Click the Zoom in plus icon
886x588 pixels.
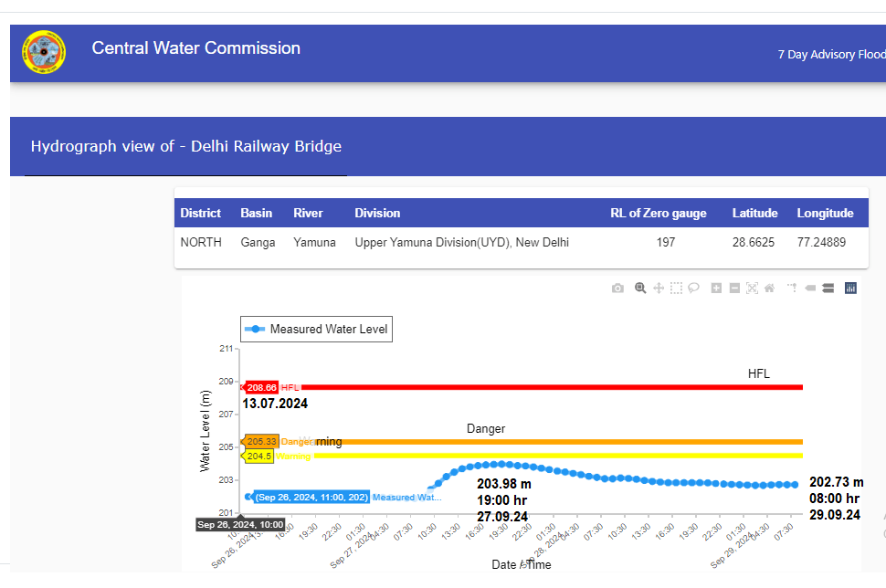click(x=717, y=289)
